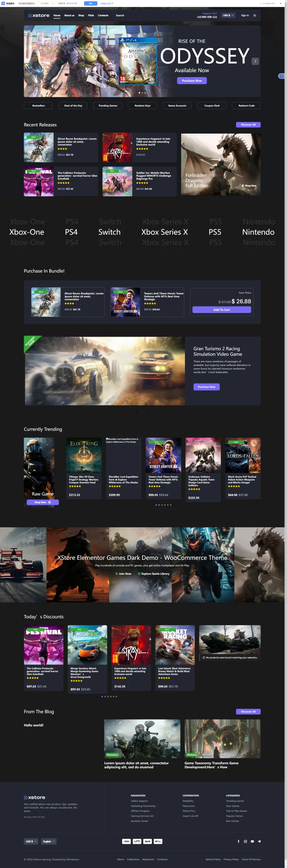
Task: Click help icon in translation bar
Action: 112,3
